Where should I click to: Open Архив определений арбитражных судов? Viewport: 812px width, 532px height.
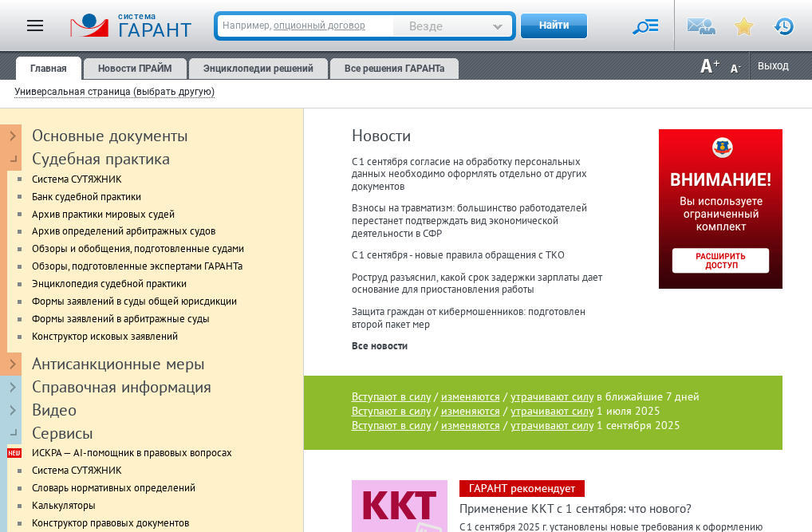pyautogui.click(x=124, y=231)
